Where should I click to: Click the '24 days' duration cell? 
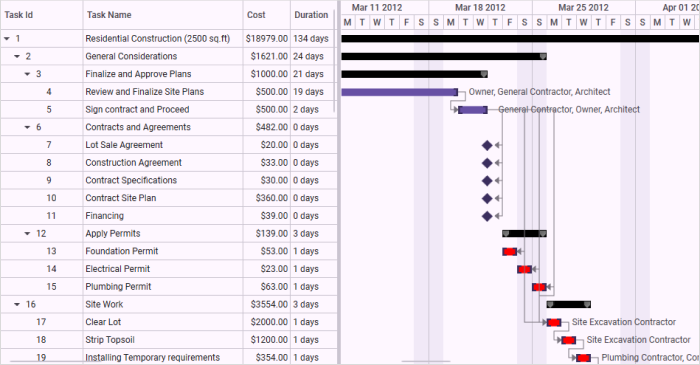[x=313, y=56]
